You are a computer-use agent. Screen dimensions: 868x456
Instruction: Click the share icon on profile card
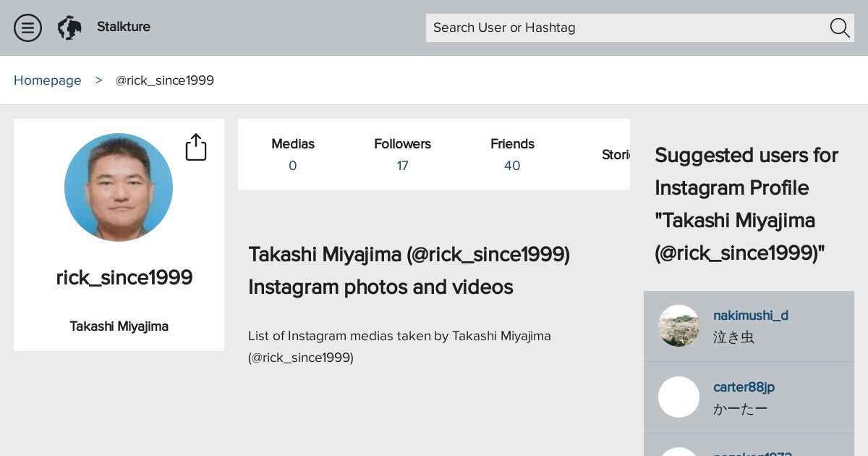click(196, 147)
